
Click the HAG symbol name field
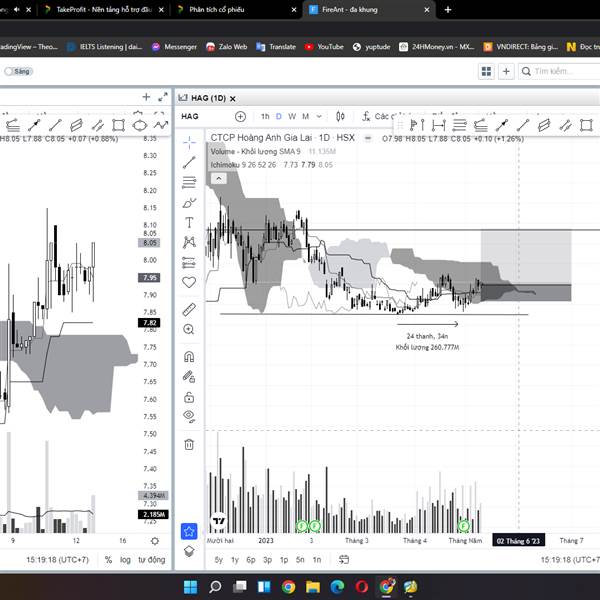(190, 116)
